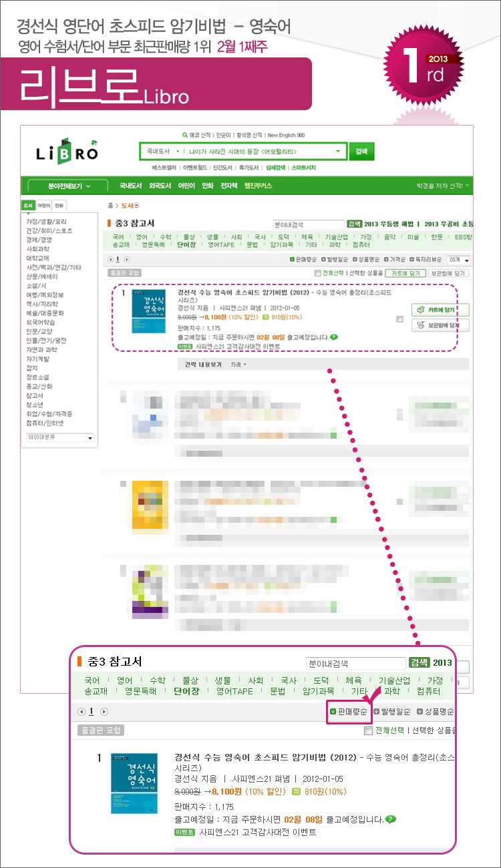Select the 단어장 subject in the enlarged inset
The width and height of the screenshot is (501, 868).
[186, 691]
